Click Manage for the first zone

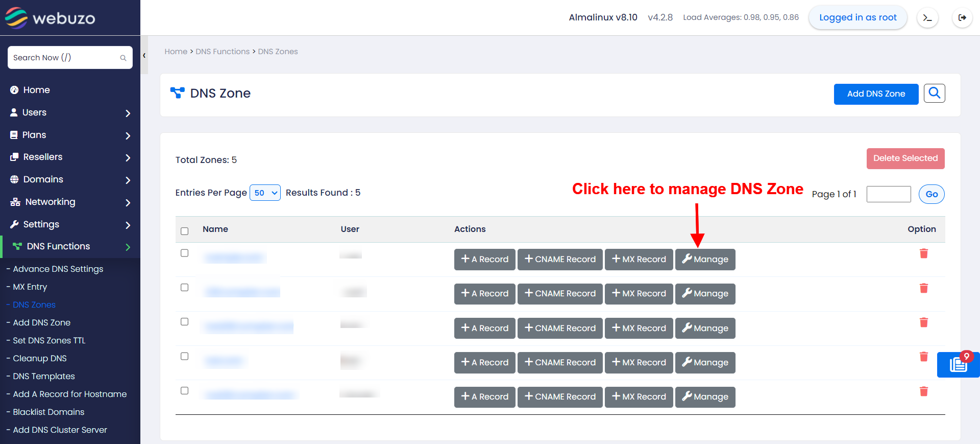coord(705,259)
